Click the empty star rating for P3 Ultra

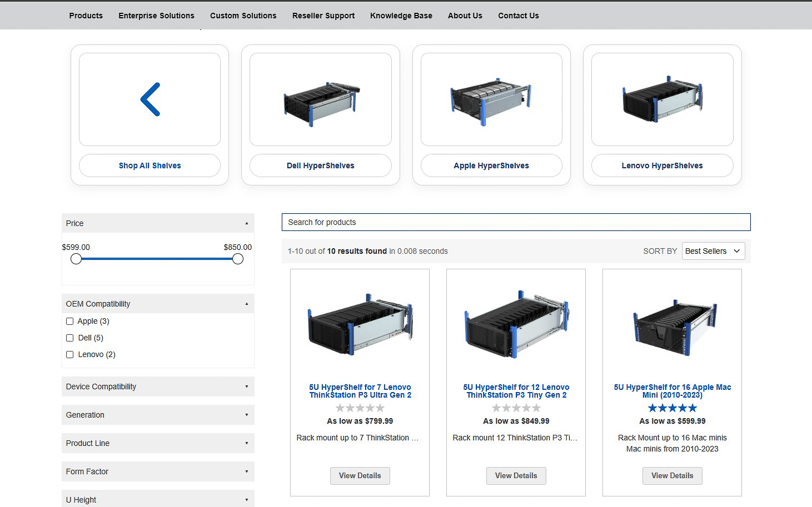pos(360,408)
